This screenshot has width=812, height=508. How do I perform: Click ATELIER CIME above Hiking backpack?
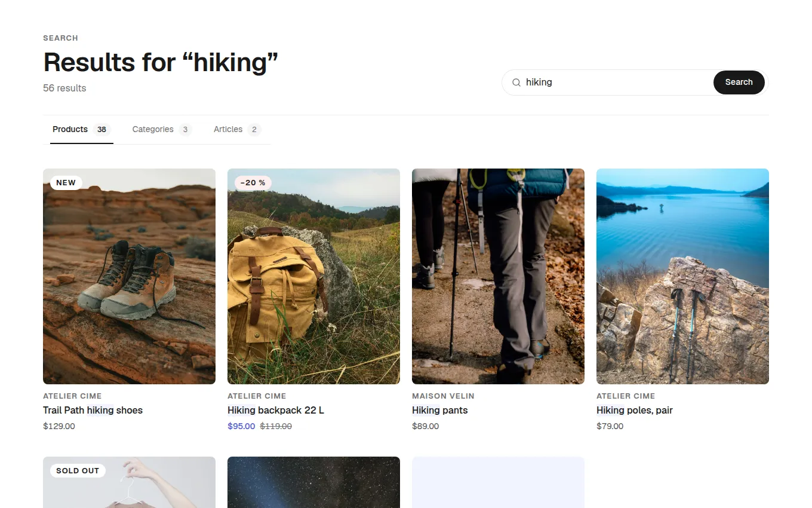coord(257,396)
